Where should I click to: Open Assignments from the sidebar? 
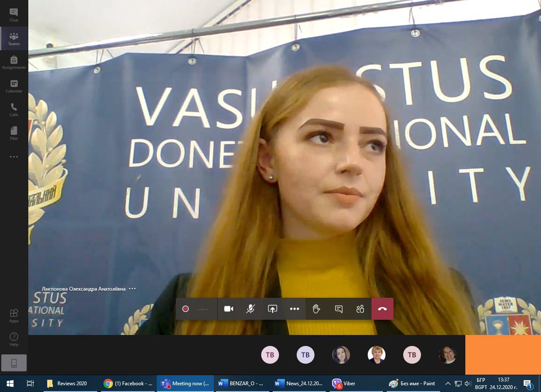(x=14, y=62)
